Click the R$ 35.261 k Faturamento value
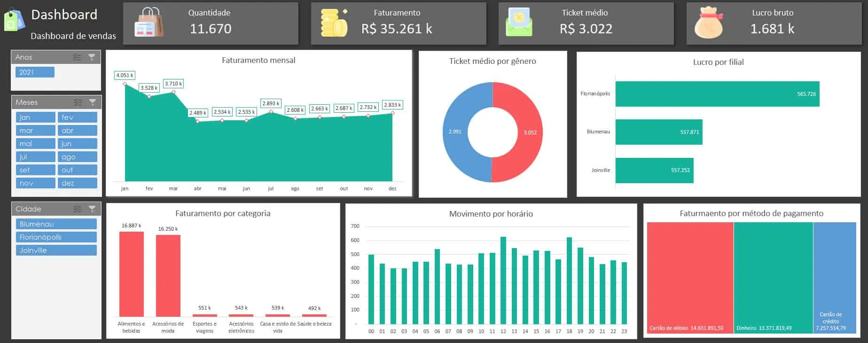The width and height of the screenshot is (868, 343). [397, 29]
